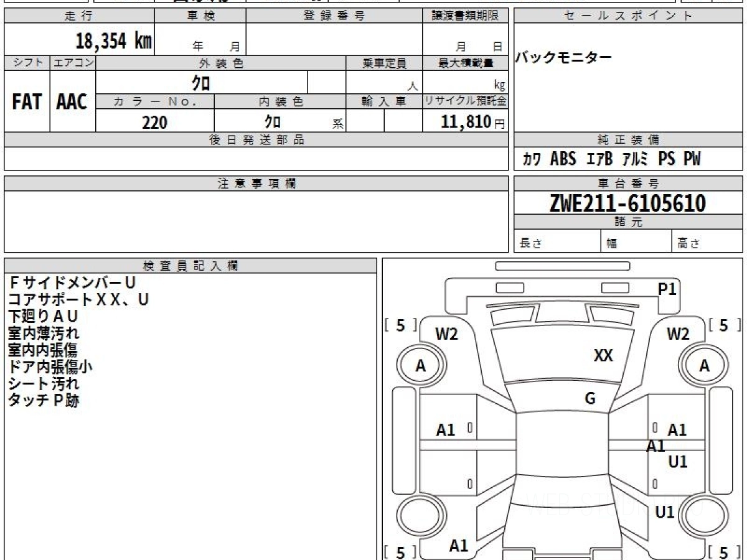The image size is (747, 560).
Task: Select the 注意事項欄 header
Action: tap(256, 184)
